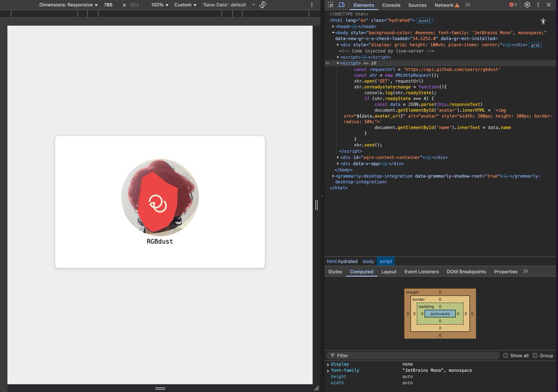The height and width of the screenshot is (392, 558).
Task: Switch to the Network tab
Action: click(444, 5)
